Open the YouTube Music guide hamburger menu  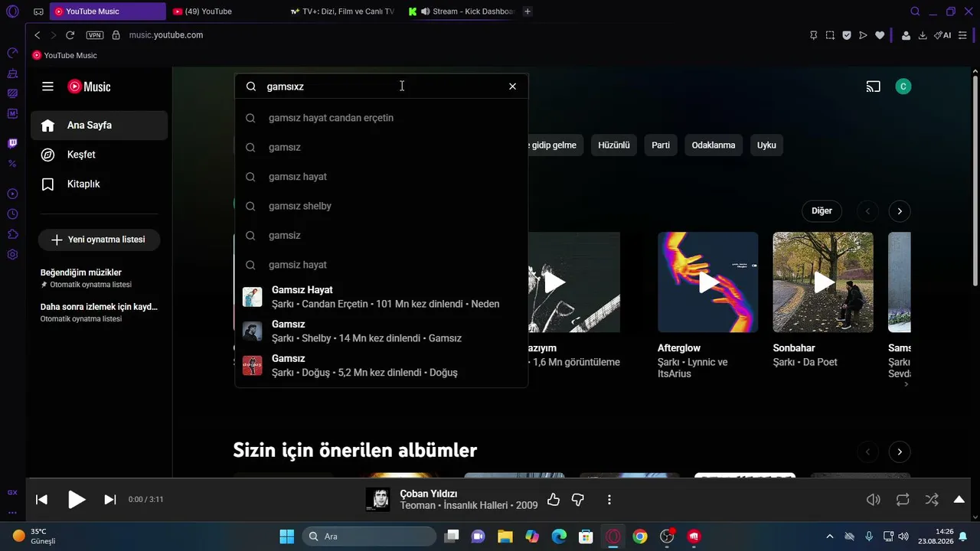[x=47, y=86]
